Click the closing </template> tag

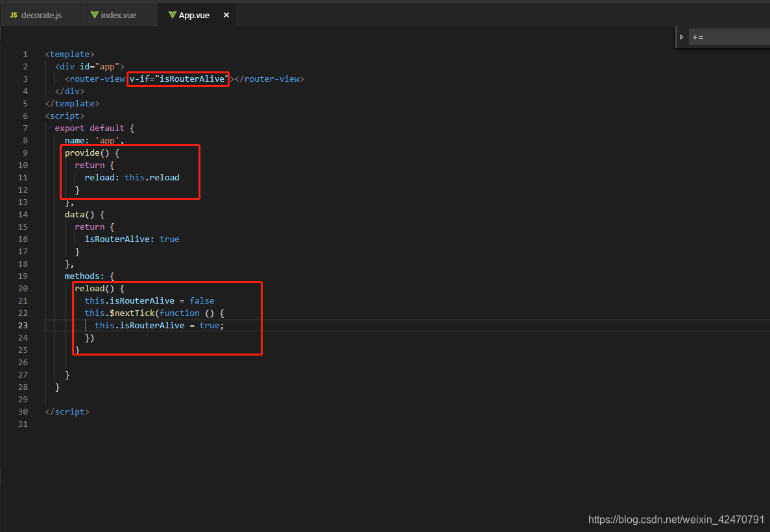(x=72, y=103)
